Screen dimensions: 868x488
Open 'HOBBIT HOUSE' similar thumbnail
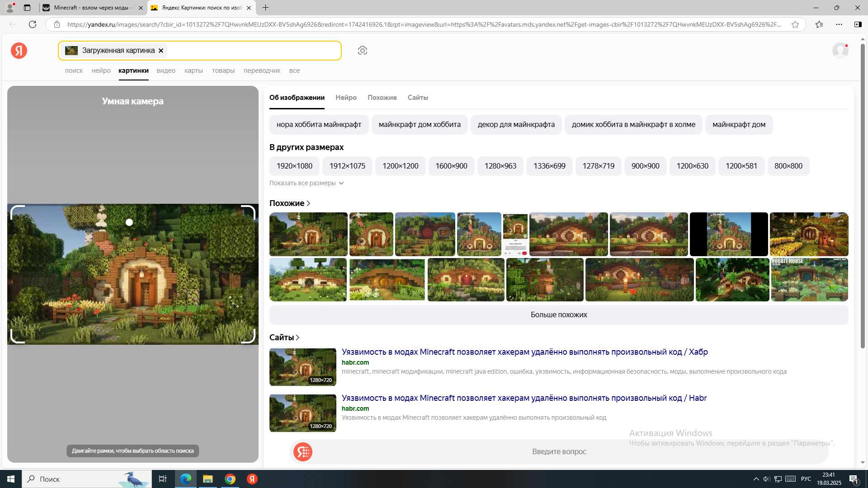(x=809, y=280)
